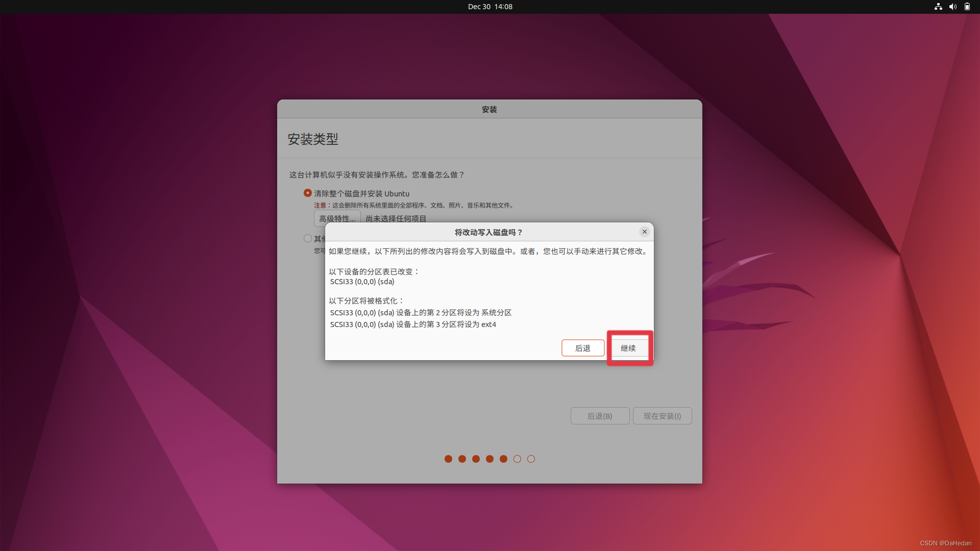The height and width of the screenshot is (551, 980).
Task: Click the 尚未选择任何项目 status label
Action: point(397,218)
